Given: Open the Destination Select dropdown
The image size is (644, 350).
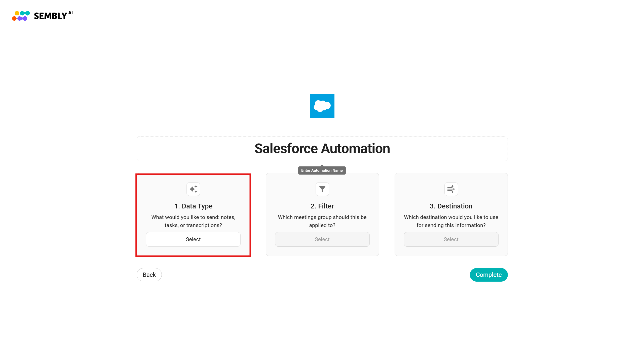Looking at the screenshot, I should tap(451, 239).
